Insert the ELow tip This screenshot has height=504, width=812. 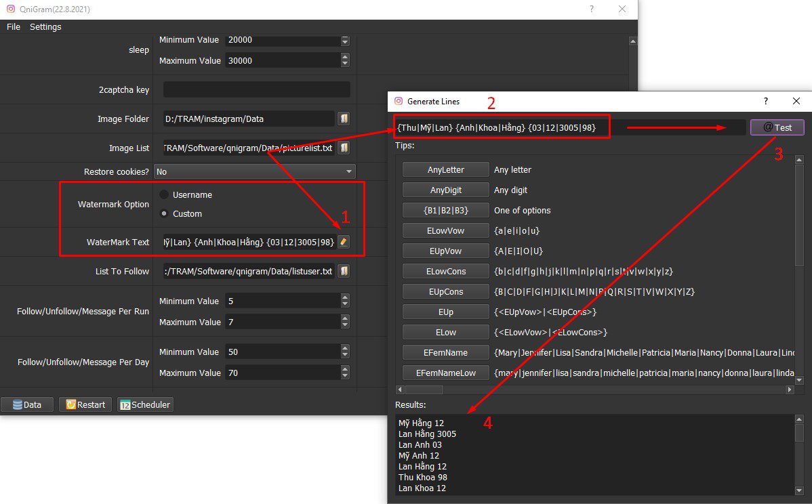[445, 332]
